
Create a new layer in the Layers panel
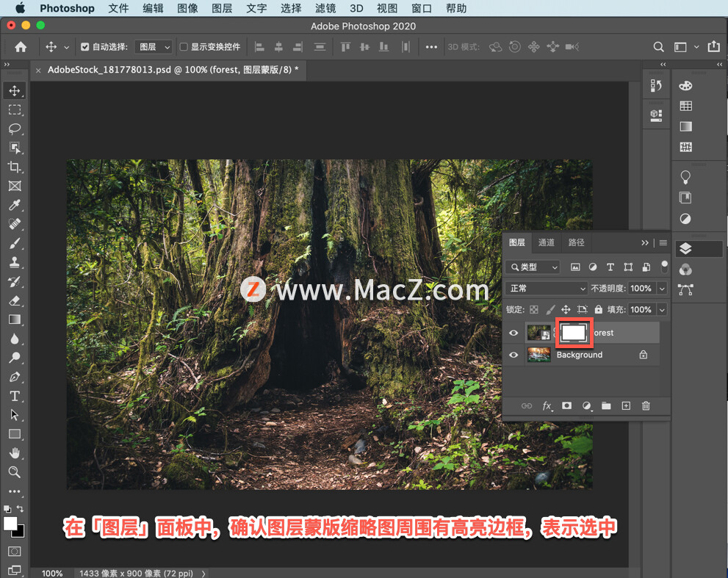coord(626,405)
